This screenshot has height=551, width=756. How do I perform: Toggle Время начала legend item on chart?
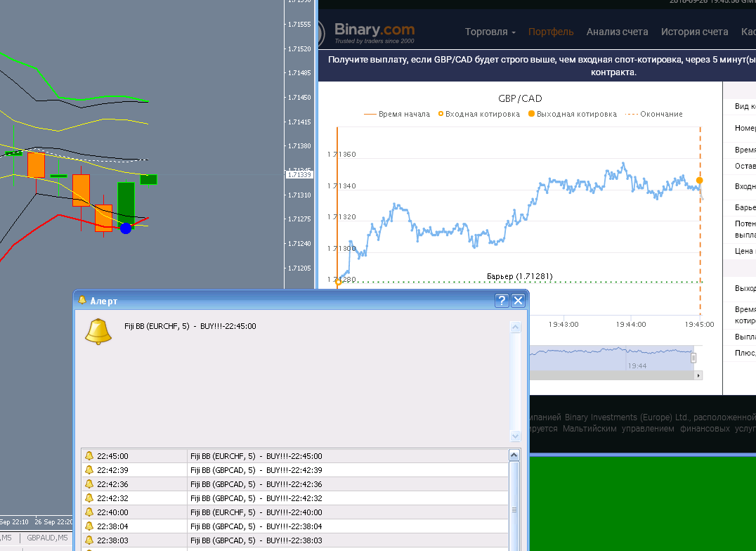397,115
